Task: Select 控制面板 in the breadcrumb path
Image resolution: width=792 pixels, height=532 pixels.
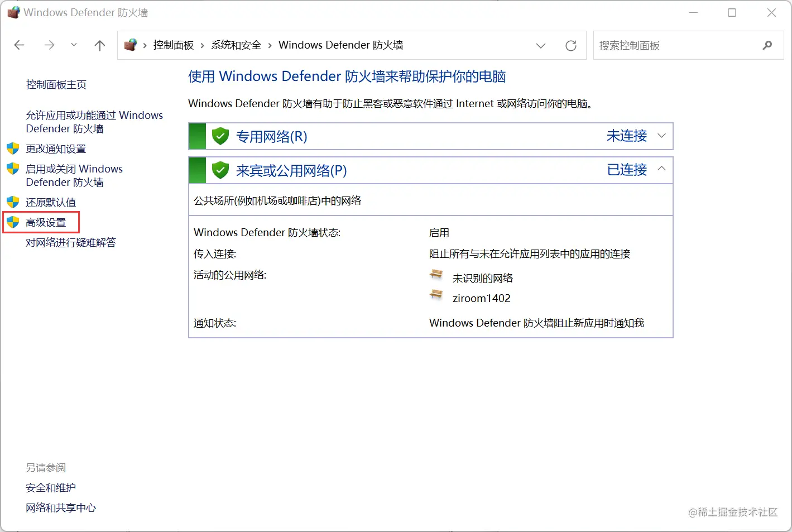Action: [174, 45]
